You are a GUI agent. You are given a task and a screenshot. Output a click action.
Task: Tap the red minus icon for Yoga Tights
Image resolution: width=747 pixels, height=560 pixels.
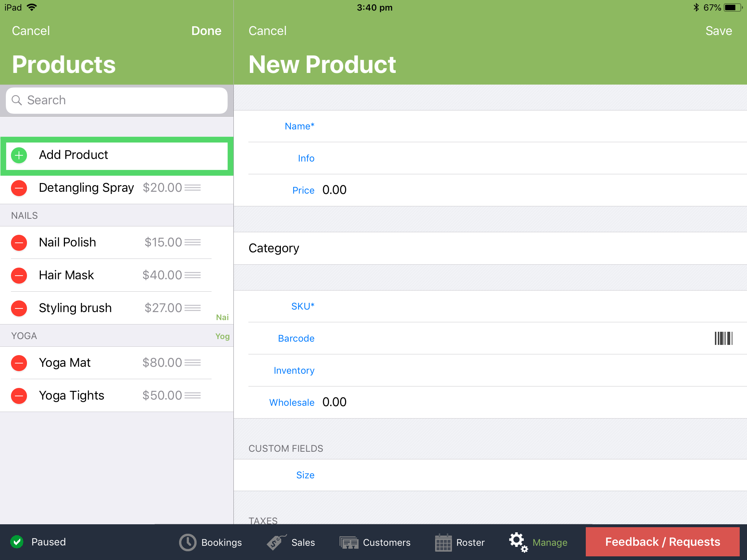pos(19,396)
